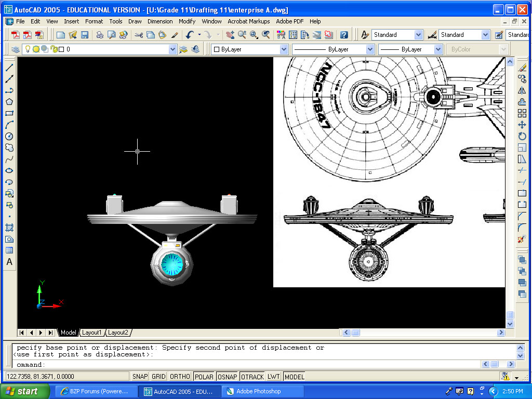Toggle GRID display in status bar
The height and width of the screenshot is (399, 532).
click(x=158, y=377)
